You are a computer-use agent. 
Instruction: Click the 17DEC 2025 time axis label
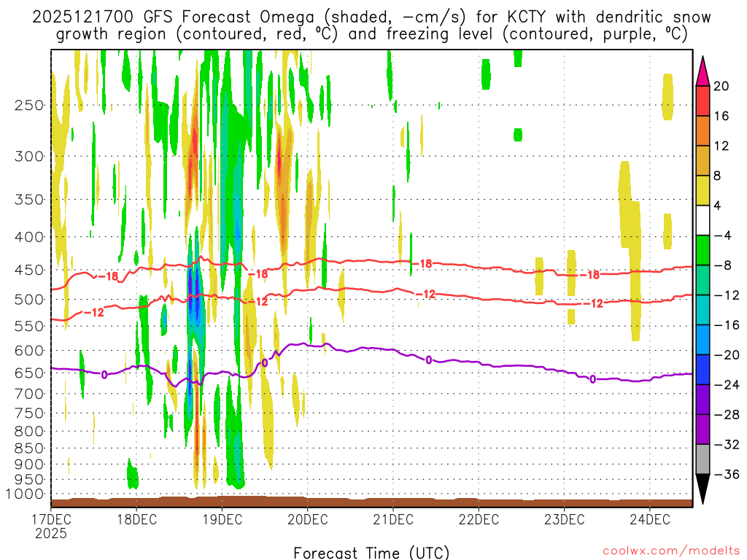click(x=52, y=526)
